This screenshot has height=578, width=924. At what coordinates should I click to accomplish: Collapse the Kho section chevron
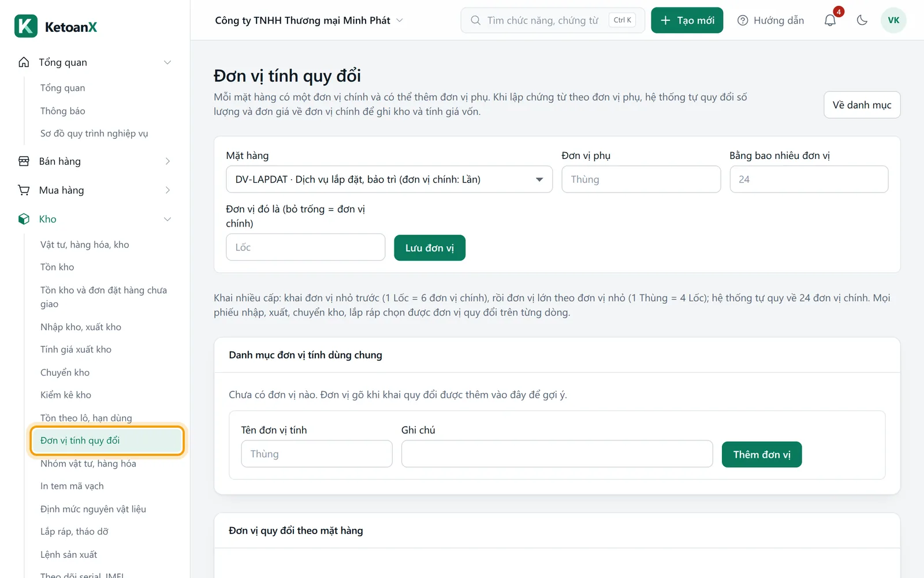[167, 219]
